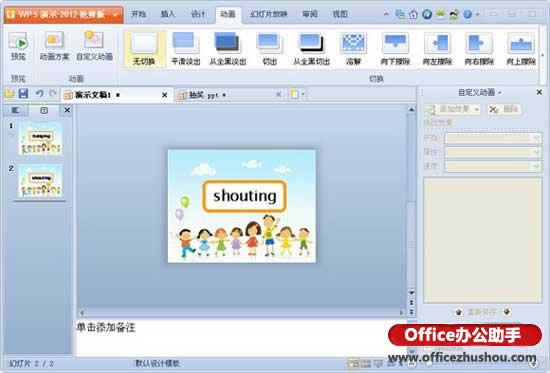Expand the transition gallery scroll arrow

pos(542,55)
